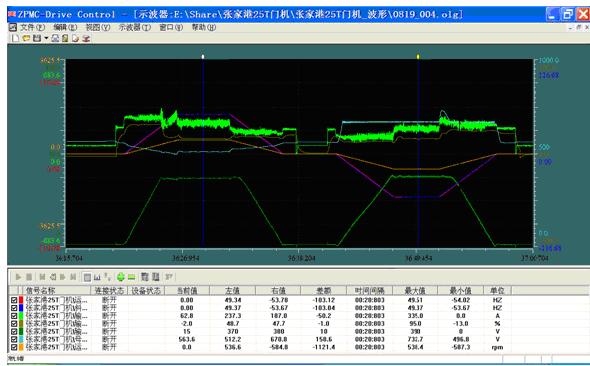Start waveform playback with the play button
This screenshot has width=590, height=366.
[x=18, y=277]
